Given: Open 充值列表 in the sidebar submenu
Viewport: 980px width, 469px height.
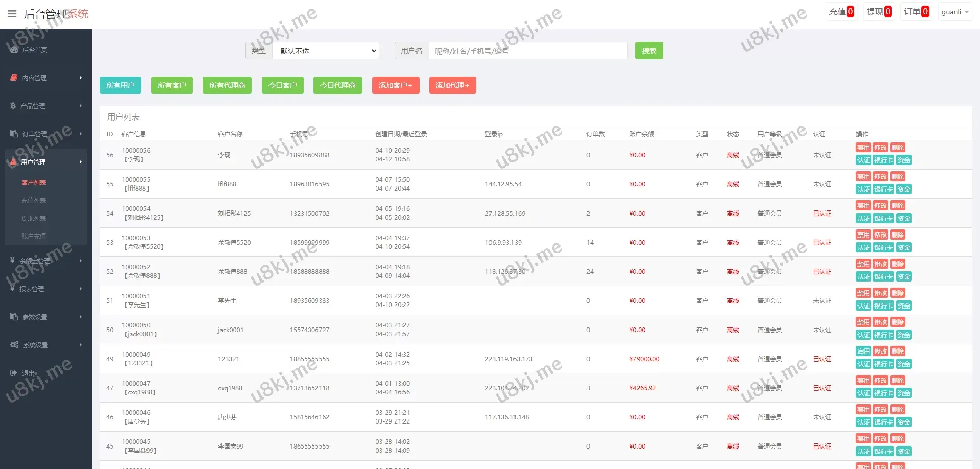Looking at the screenshot, I should coord(34,201).
